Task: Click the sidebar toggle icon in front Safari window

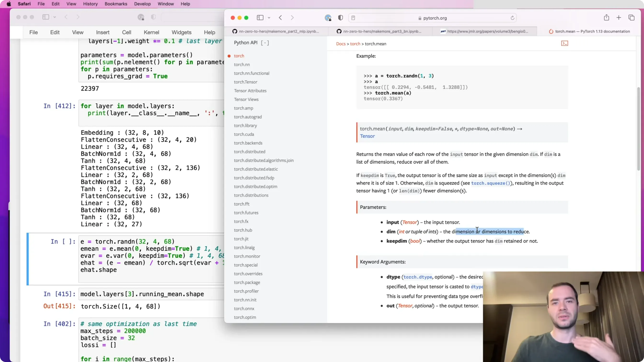Action: coord(260,18)
